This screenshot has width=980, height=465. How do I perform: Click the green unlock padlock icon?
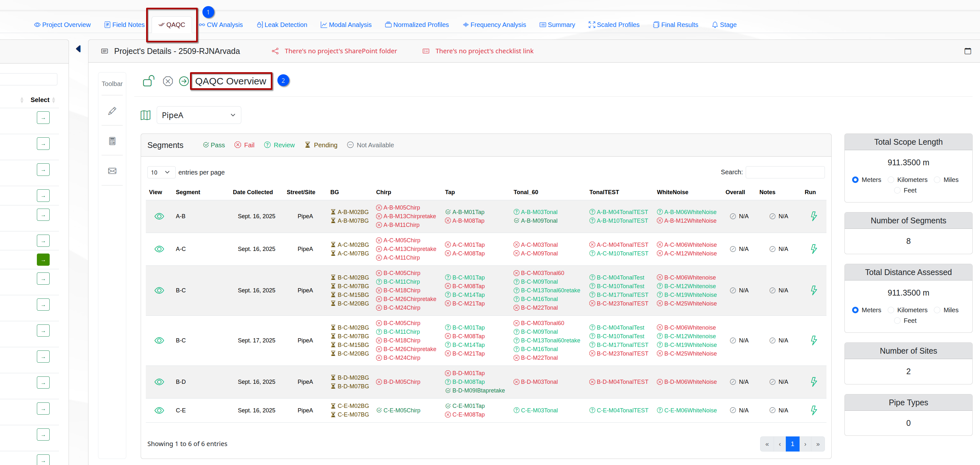(148, 81)
